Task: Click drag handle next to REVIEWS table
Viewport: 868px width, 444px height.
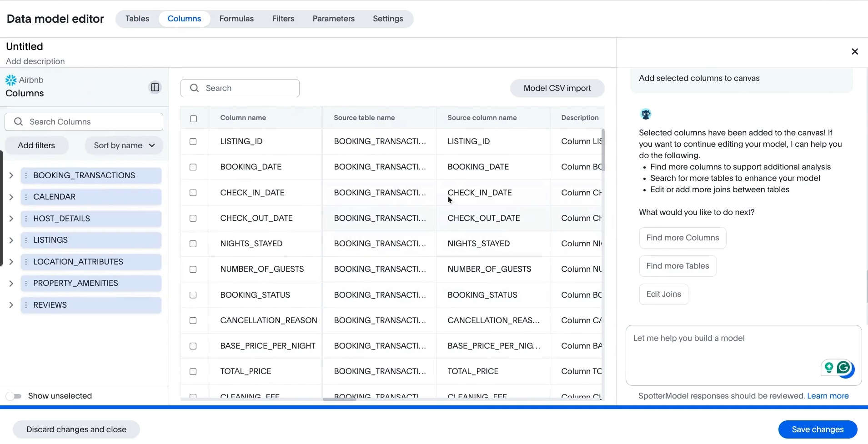Action: point(26,305)
